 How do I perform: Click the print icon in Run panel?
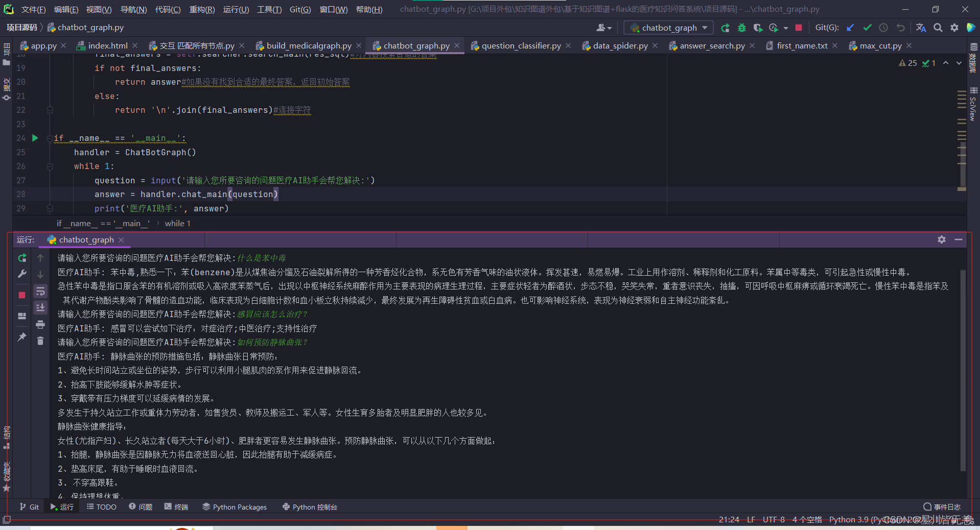[x=40, y=324]
